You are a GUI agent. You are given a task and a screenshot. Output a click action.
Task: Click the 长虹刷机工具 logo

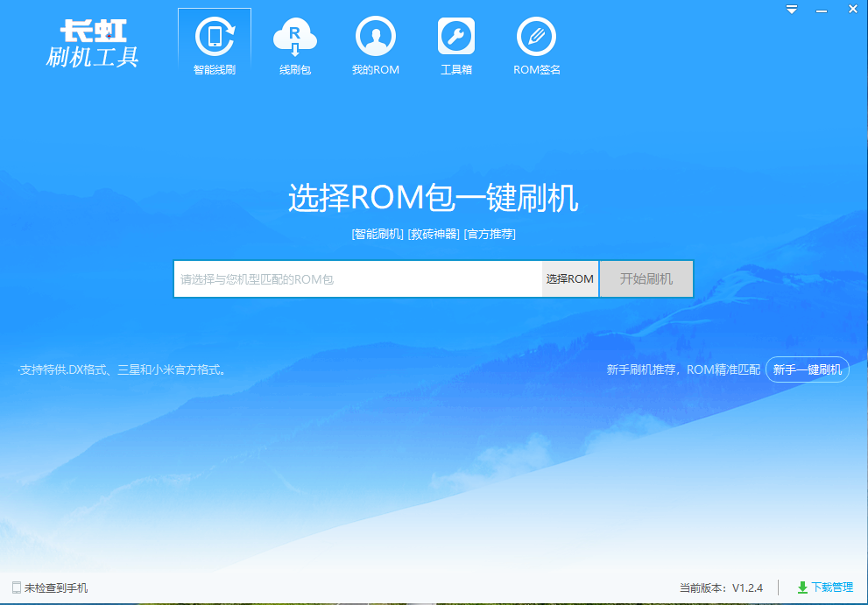[92, 44]
